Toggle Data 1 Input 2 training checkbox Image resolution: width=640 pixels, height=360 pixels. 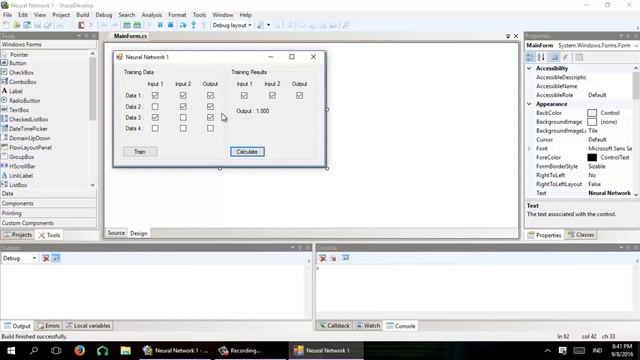(x=183, y=96)
